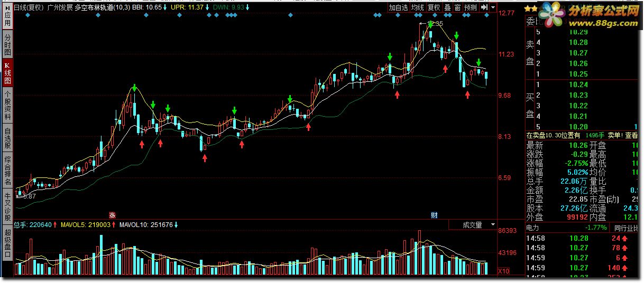644x283 pixels.
Task: Click the 振幅 value 5.02%
Action: pos(577,172)
